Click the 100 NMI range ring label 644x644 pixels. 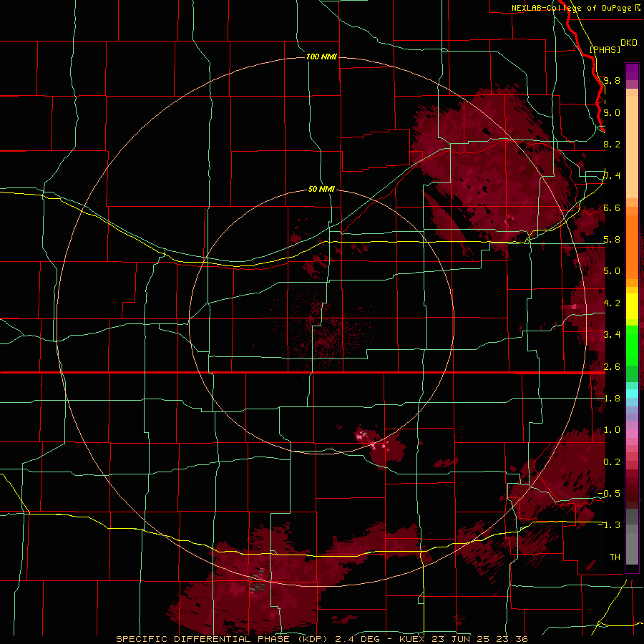[321, 57]
